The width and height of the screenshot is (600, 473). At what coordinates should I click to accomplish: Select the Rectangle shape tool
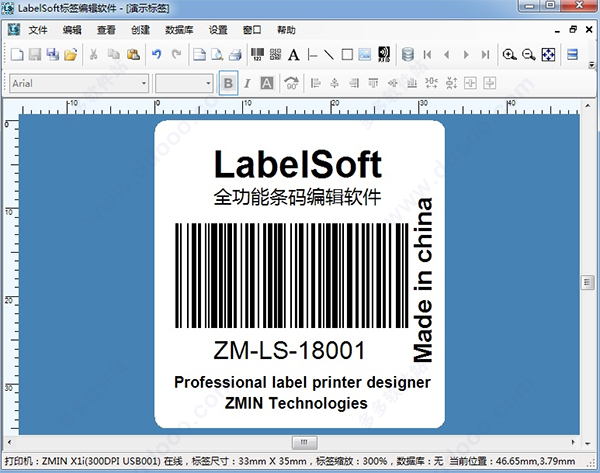coord(347,55)
